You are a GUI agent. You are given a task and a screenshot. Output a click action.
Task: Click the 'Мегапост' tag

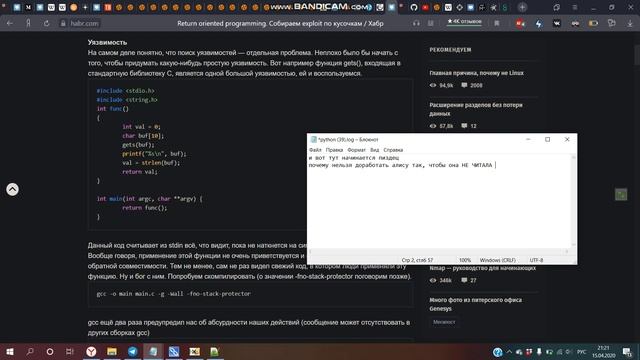click(444, 322)
